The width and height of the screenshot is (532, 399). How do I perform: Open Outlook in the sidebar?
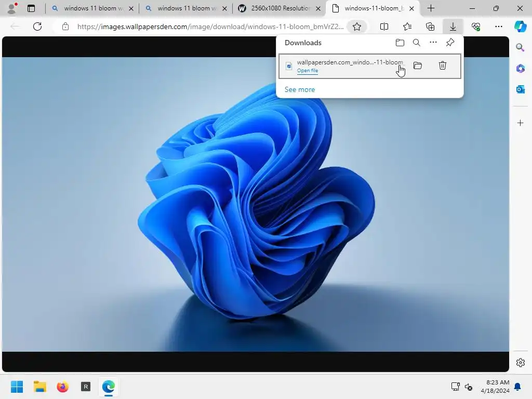click(520, 89)
